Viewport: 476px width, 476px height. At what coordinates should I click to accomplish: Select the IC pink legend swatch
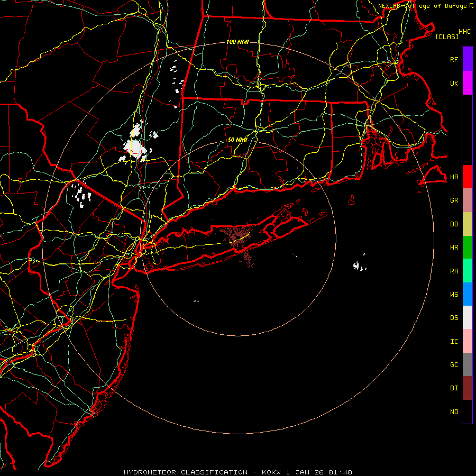pos(467,341)
